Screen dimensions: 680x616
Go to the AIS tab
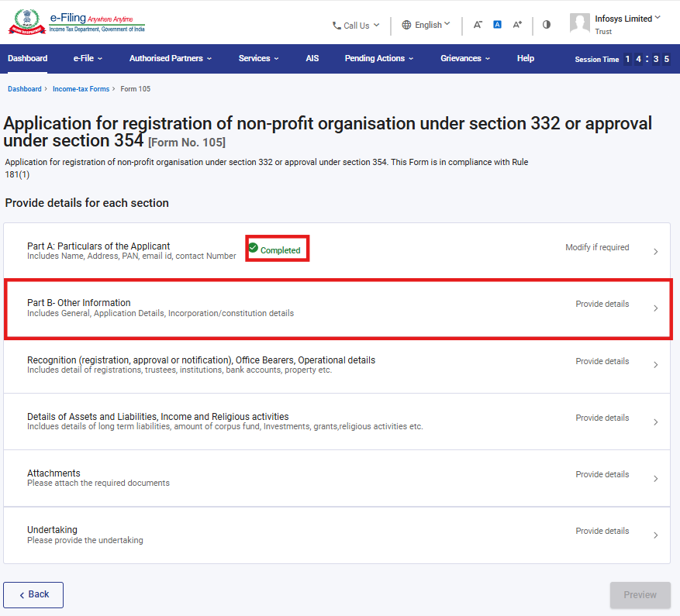pos(312,58)
